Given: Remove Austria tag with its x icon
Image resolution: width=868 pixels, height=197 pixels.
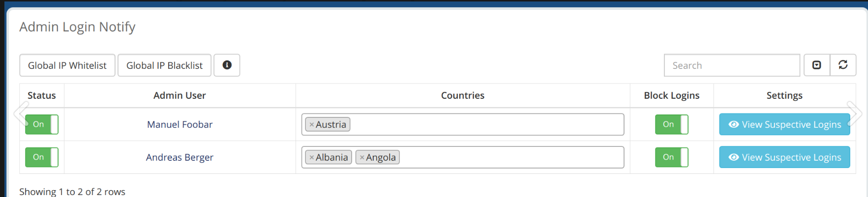Looking at the screenshot, I should 312,125.
